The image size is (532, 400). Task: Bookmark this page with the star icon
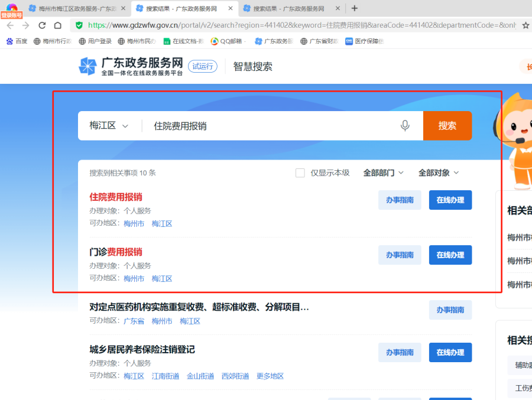click(x=525, y=25)
